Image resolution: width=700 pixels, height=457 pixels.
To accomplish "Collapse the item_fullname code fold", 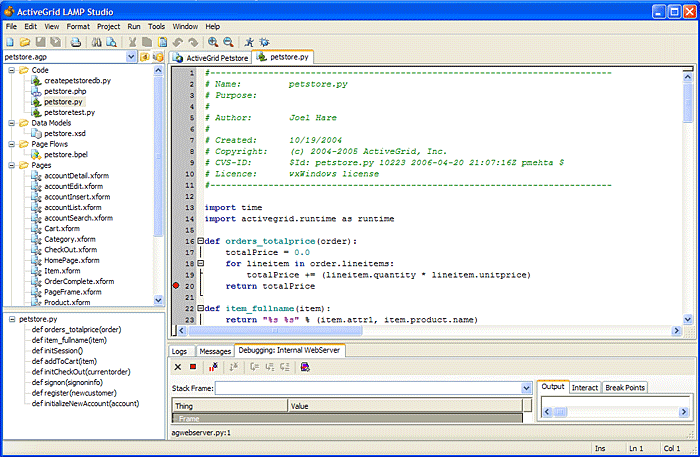I will coord(200,308).
